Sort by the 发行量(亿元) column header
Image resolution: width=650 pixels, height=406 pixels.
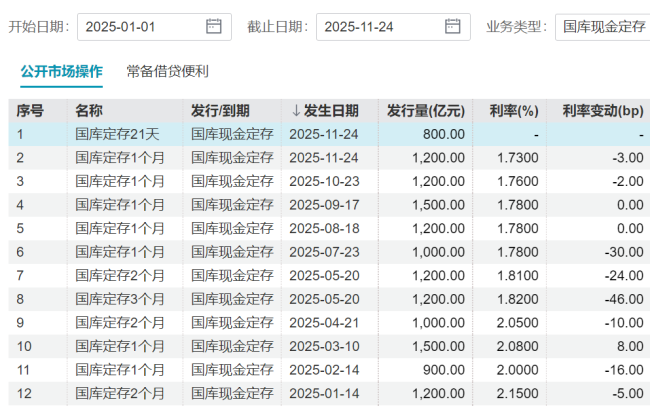[x=425, y=110]
